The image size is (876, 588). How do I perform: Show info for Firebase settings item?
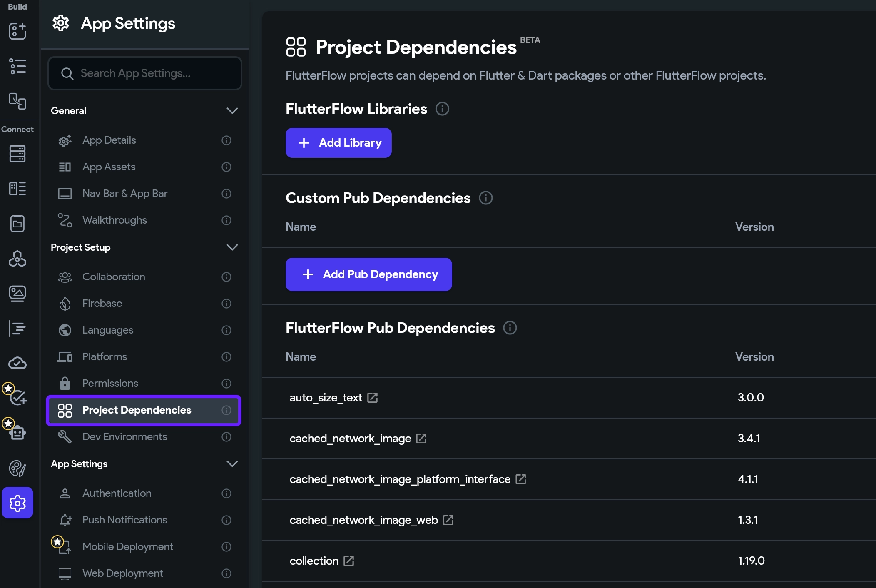[x=226, y=304]
